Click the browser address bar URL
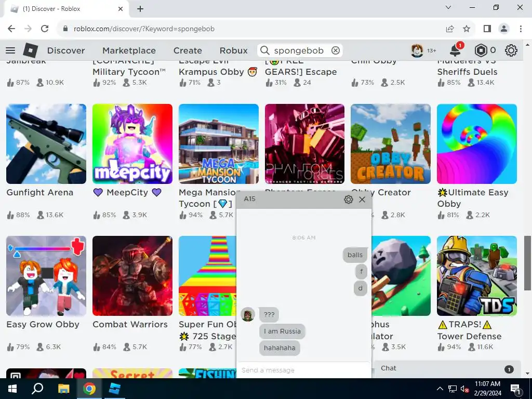 tap(144, 29)
